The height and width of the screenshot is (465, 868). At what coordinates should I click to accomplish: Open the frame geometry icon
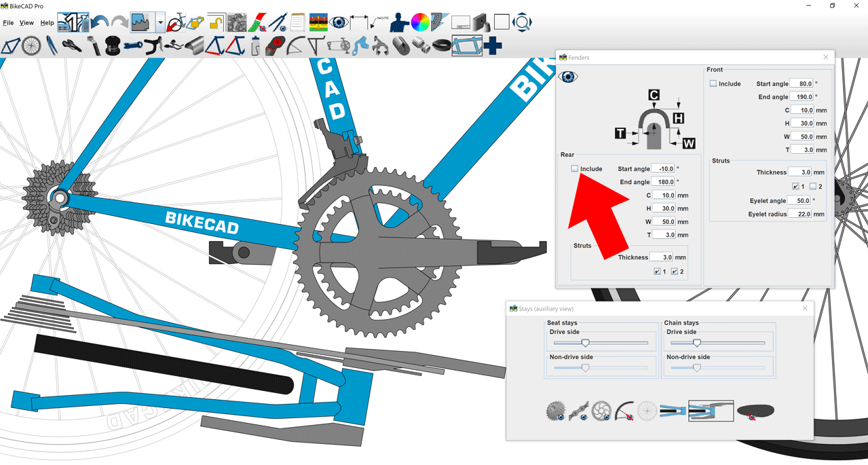[x=10, y=45]
